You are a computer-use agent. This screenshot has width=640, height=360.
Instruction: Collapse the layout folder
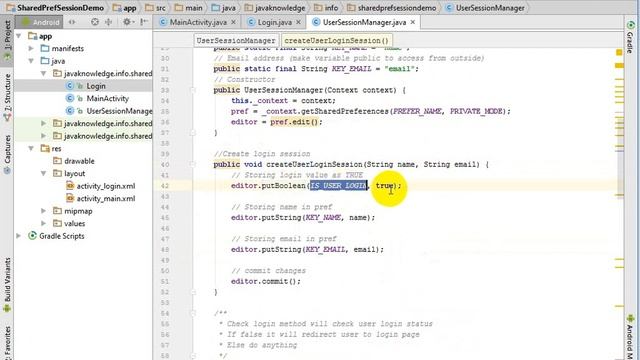point(44,173)
